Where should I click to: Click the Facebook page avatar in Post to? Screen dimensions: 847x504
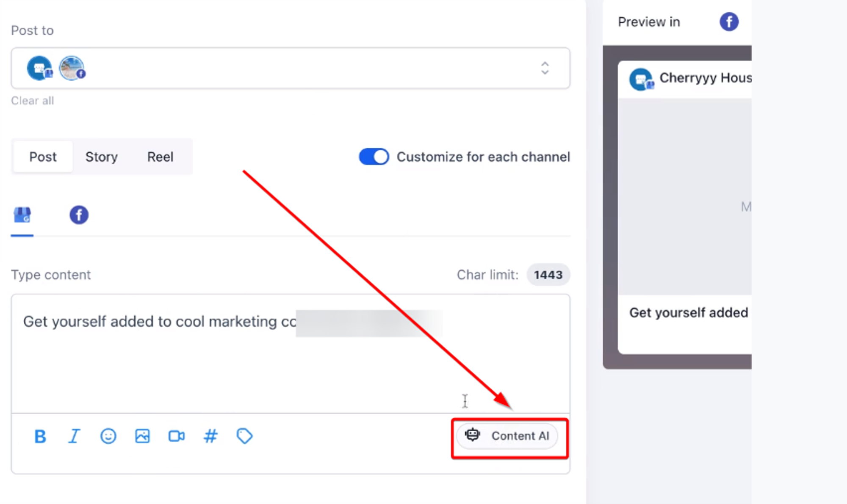tap(72, 68)
